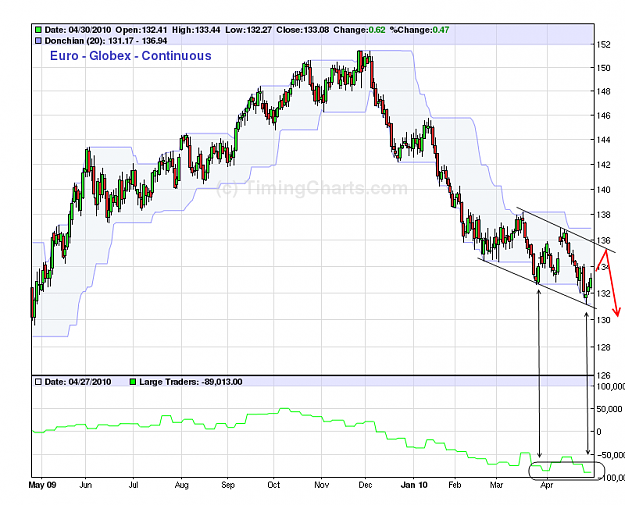Click the 0 label on Large Traders axis
The width and height of the screenshot is (625, 505).
click(599, 432)
